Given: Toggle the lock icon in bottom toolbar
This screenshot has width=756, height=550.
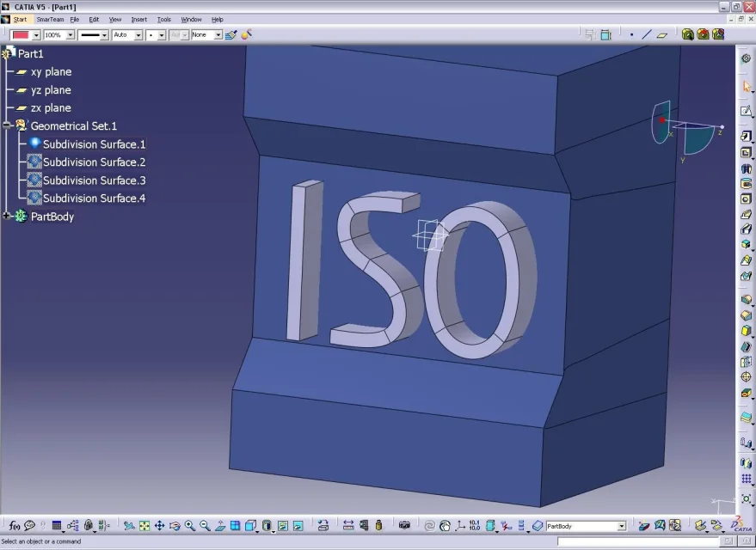Looking at the screenshot, I should 89,525.
